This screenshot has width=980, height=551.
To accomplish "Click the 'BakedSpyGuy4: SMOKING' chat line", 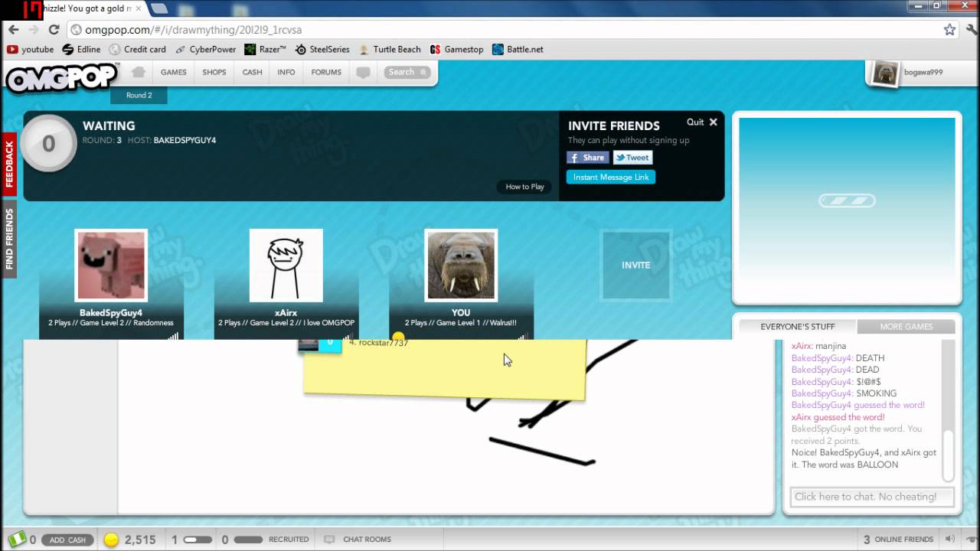I will click(844, 393).
